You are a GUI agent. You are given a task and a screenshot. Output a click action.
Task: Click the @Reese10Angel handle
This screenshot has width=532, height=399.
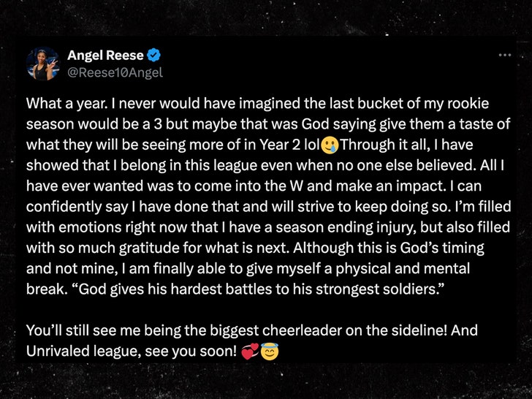115,72
